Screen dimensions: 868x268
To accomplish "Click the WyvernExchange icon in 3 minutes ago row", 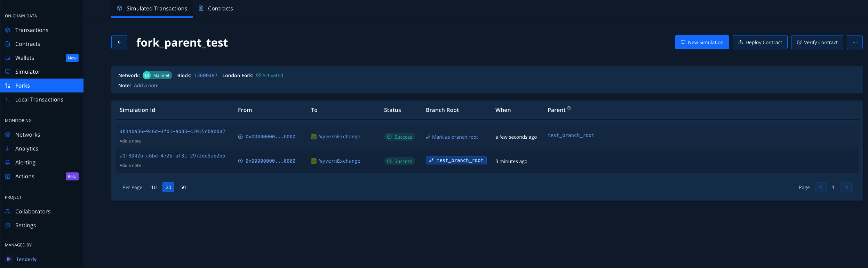I will [x=314, y=161].
